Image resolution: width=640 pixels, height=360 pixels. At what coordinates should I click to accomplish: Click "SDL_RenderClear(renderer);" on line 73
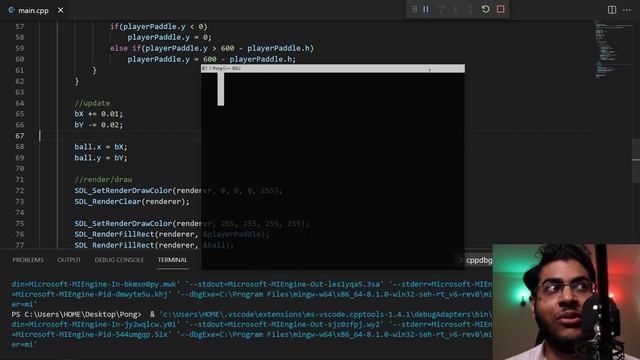click(x=132, y=202)
